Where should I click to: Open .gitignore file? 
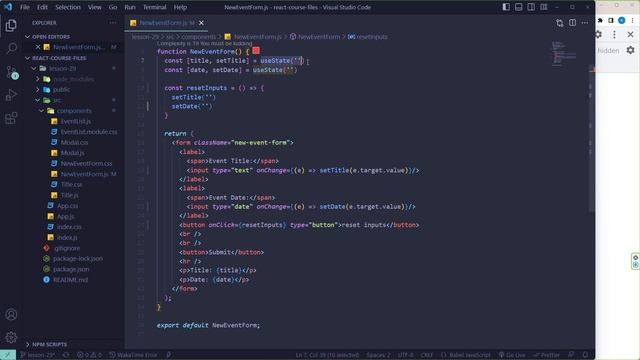67,248
